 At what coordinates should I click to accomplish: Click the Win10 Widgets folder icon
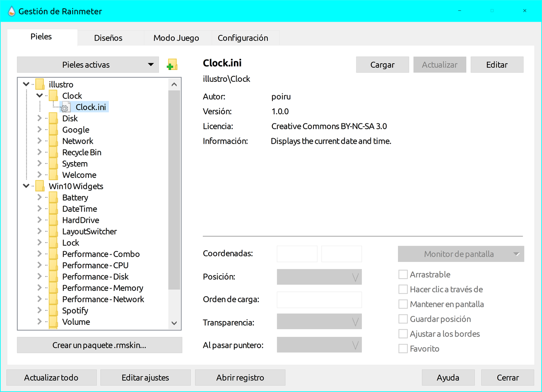[x=40, y=186]
